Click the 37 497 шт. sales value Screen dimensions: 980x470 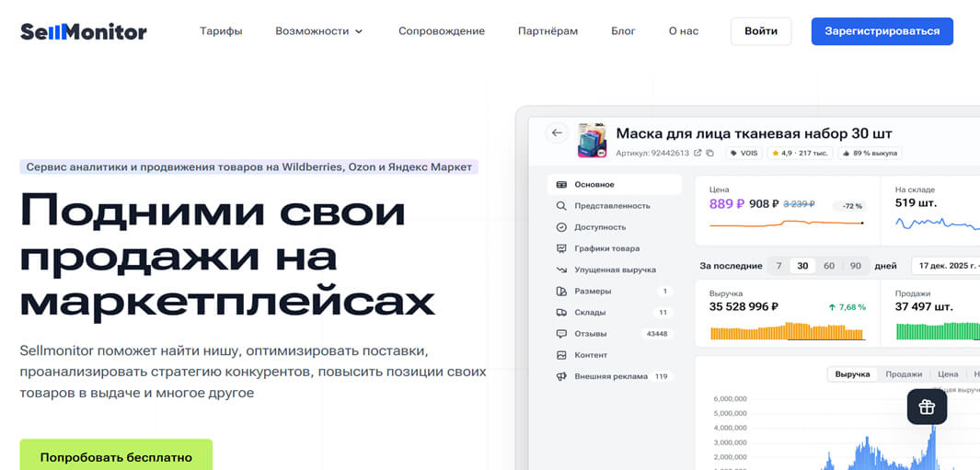[924, 307]
